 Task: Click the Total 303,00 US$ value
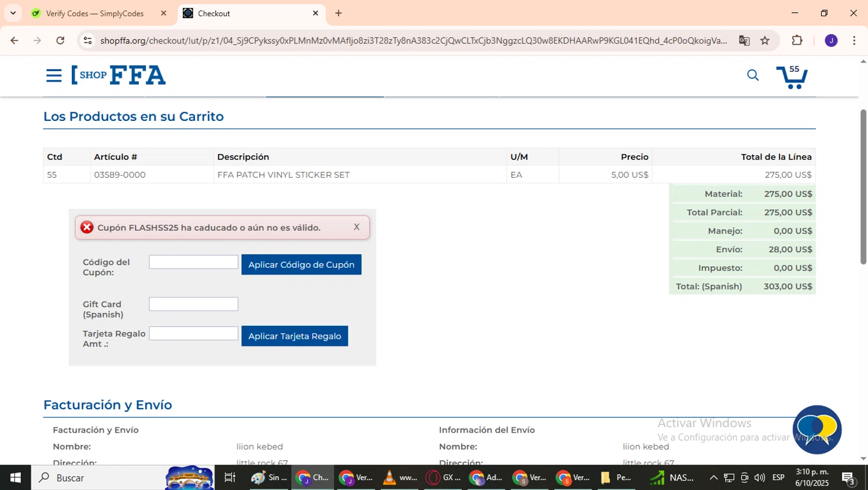point(788,286)
